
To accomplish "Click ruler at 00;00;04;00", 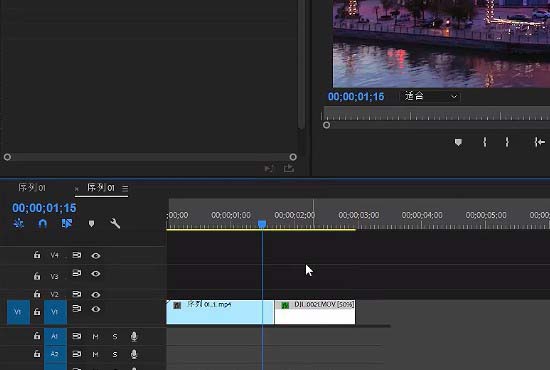I will point(422,215).
